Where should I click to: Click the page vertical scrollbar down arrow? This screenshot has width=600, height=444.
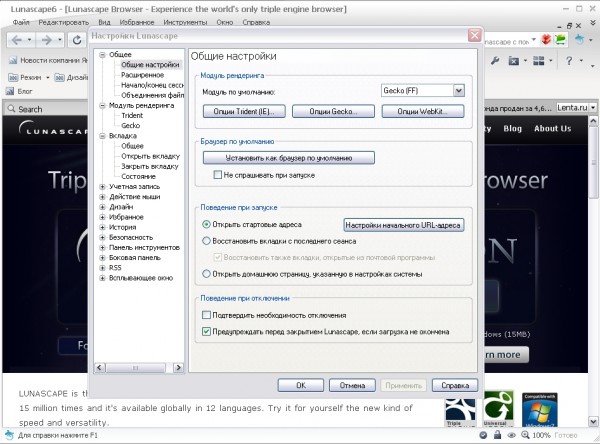(x=593, y=421)
